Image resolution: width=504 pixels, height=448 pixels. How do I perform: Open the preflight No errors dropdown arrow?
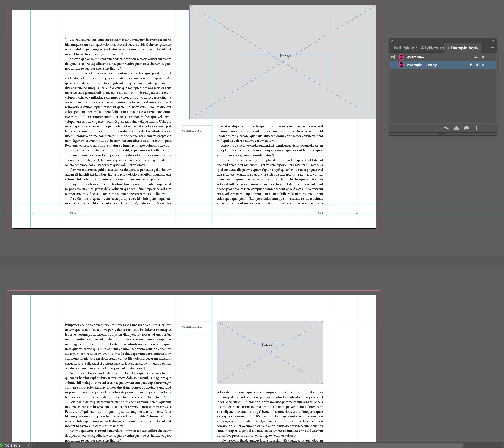(x=28, y=445)
